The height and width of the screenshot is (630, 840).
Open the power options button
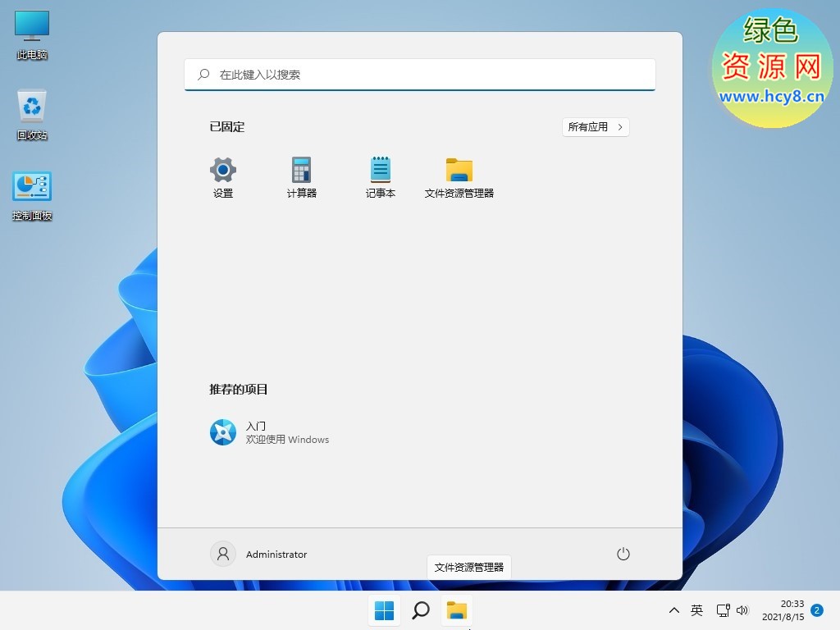click(623, 554)
